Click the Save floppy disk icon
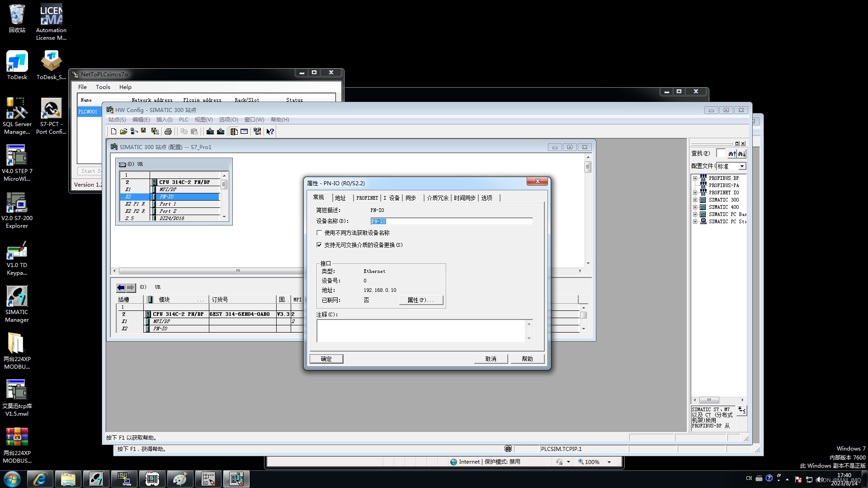The height and width of the screenshot is (488, 868). (x=144, y=131)
